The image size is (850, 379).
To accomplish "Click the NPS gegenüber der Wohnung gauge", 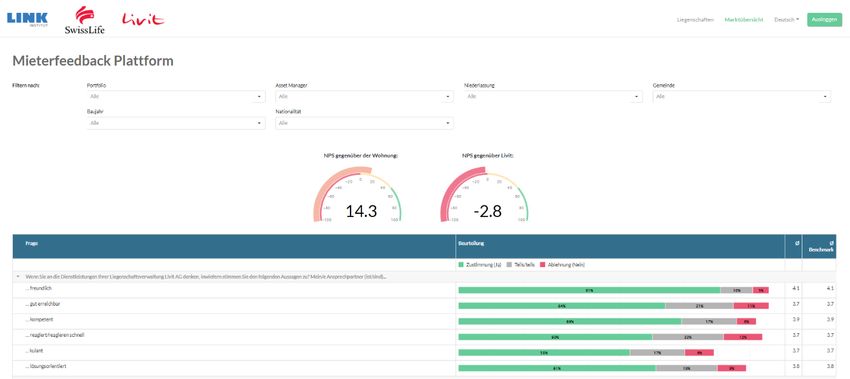I will (358, 194).
